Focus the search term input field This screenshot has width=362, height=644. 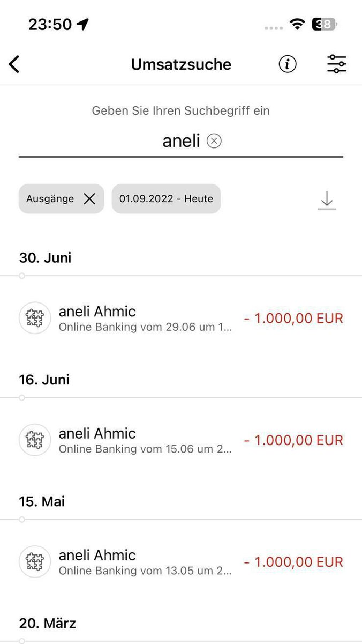[x=181, y=141]
